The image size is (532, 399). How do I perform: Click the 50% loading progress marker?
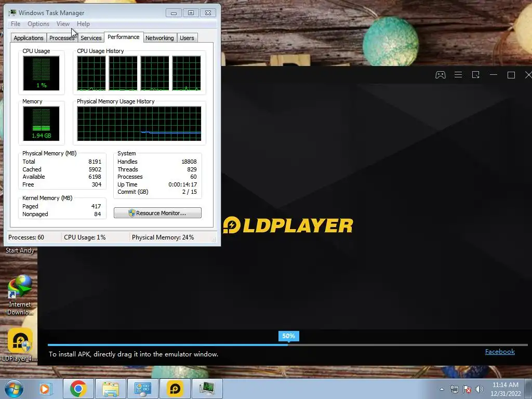[289, 336]
